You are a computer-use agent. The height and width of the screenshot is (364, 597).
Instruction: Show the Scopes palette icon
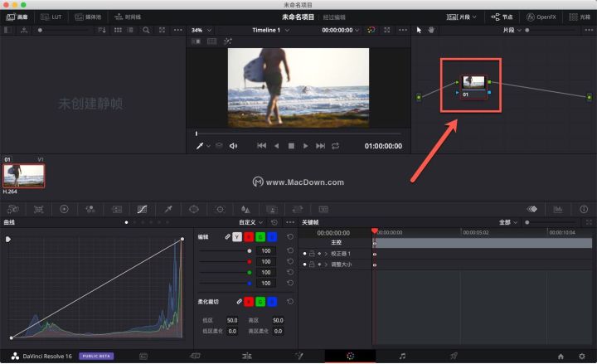(558, 209)
